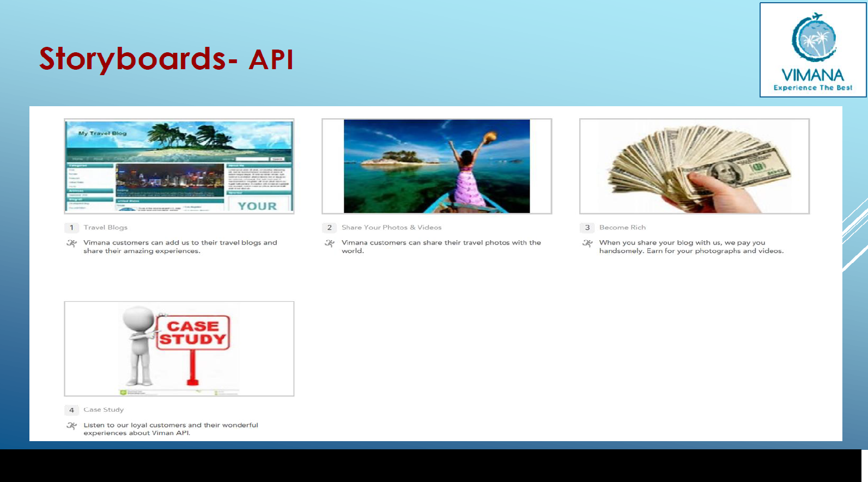Click the Share Your Photos & Videos title
Image resolution: width=868 pixels, height=482 pixels.
391,228
